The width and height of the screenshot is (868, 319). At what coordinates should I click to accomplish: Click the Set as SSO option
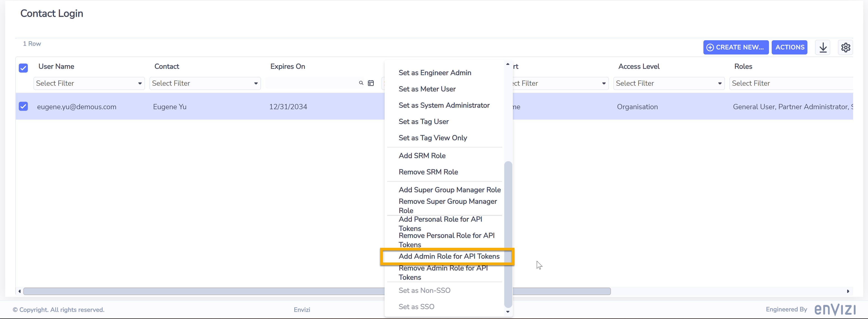(416, 307)
